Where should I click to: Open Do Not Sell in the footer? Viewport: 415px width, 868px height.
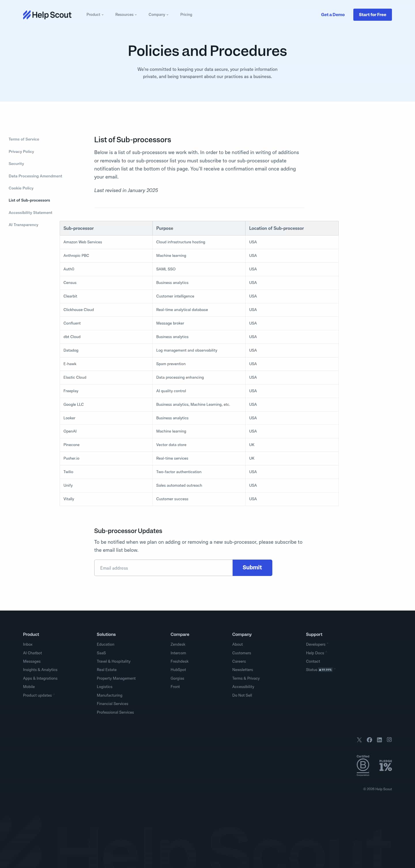click(x=242, y=695)
